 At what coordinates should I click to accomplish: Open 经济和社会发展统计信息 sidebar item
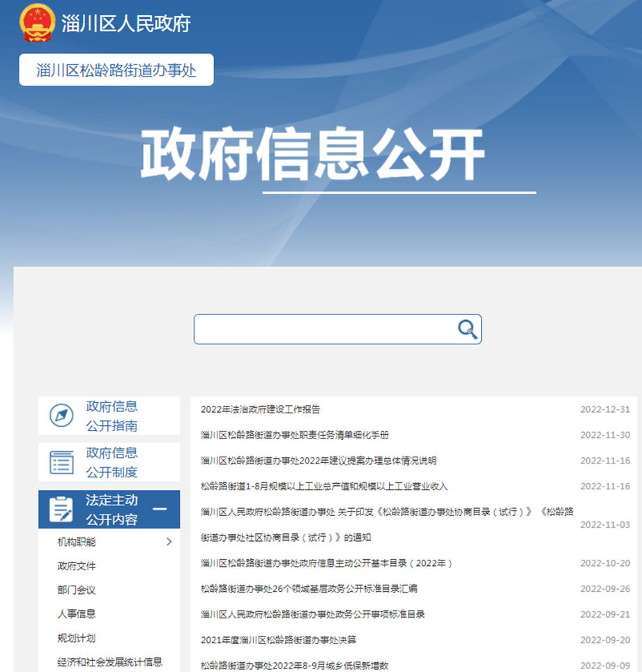[x=109, y=662]
